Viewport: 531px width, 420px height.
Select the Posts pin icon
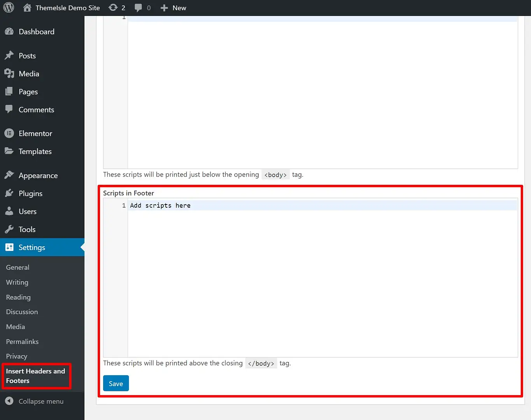[x=9, y=55]
